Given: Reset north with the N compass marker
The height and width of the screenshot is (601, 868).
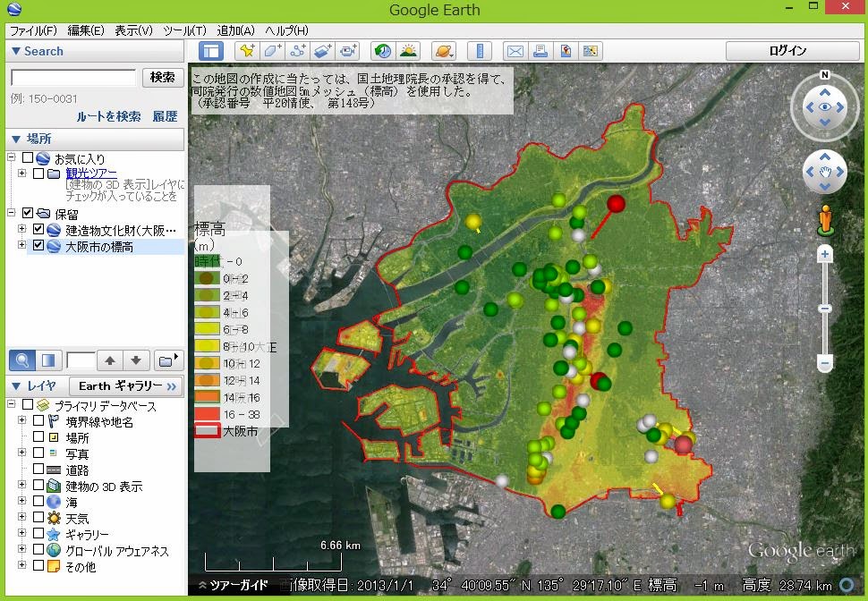Looking at the screenshot, I should click(x=825, y=75).
